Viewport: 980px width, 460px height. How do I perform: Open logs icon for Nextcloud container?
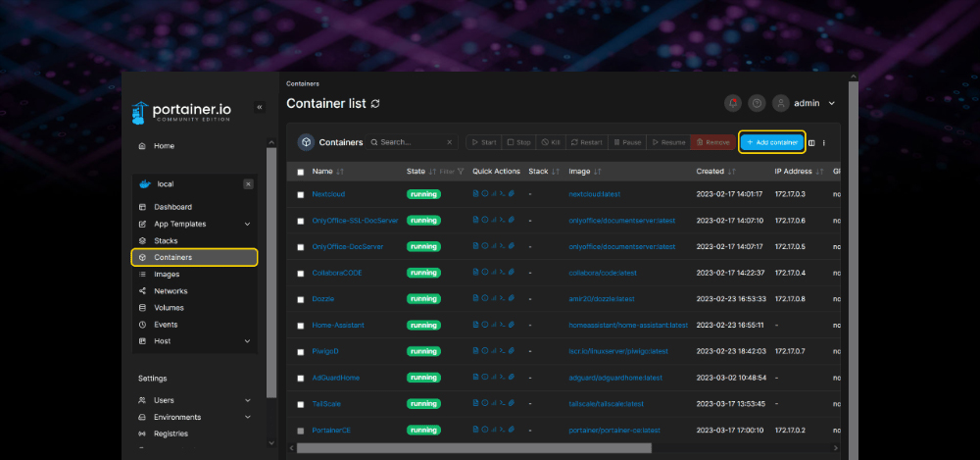pos(475,194)
